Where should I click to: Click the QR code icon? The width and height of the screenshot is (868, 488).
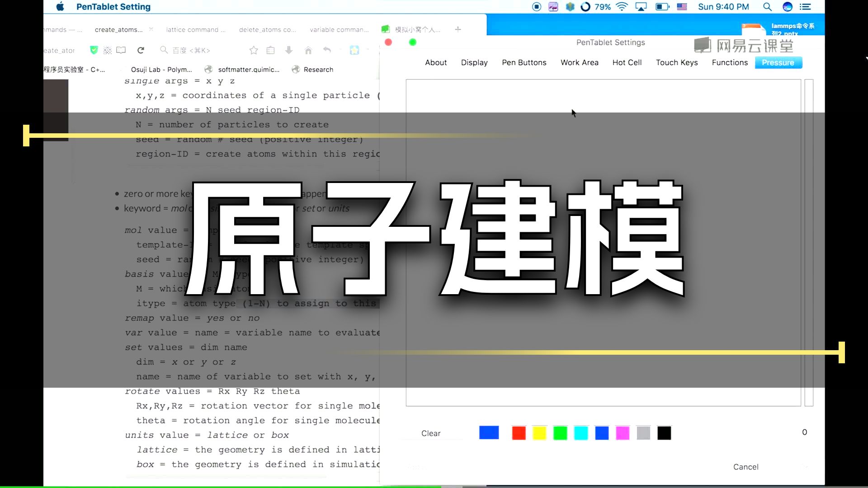click(108, 50)
